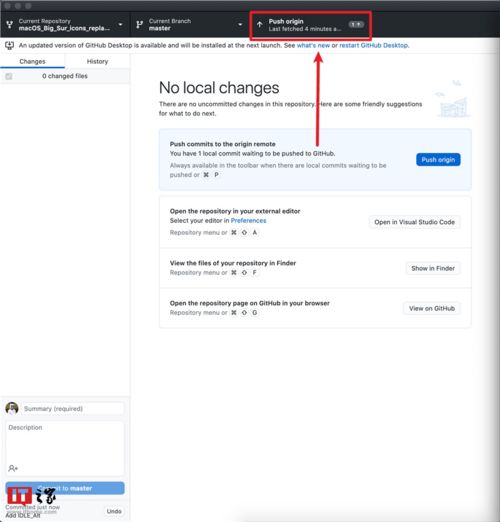Click the branch icon beside Current Branch
Image resolution: width=500 pixels, height=522 pixels.
tap(139, 24)
